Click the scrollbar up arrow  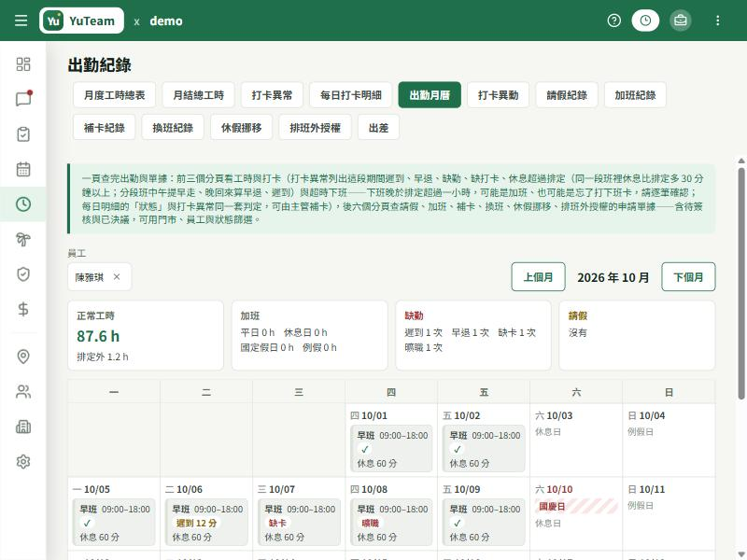pos(741,161)
